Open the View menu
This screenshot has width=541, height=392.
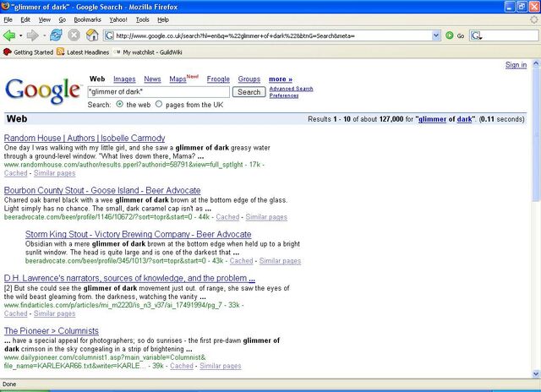tap(45, 19)
